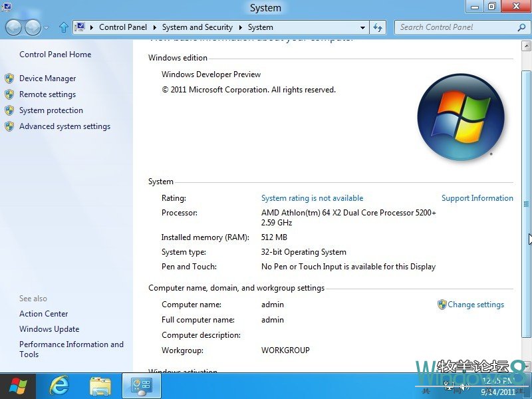This screenshot has height=399, width=532.
Task: Click Change settings link
Action: pos(475,305)
